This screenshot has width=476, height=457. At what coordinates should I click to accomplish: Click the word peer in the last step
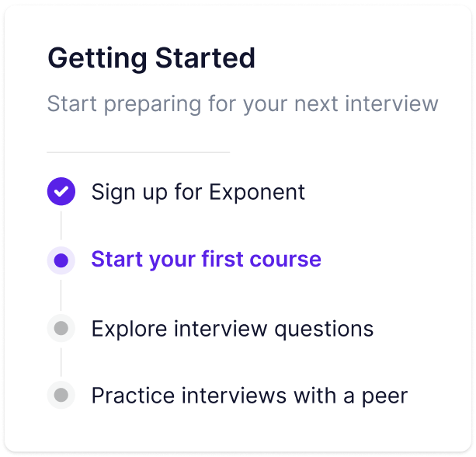coord(384,396)
